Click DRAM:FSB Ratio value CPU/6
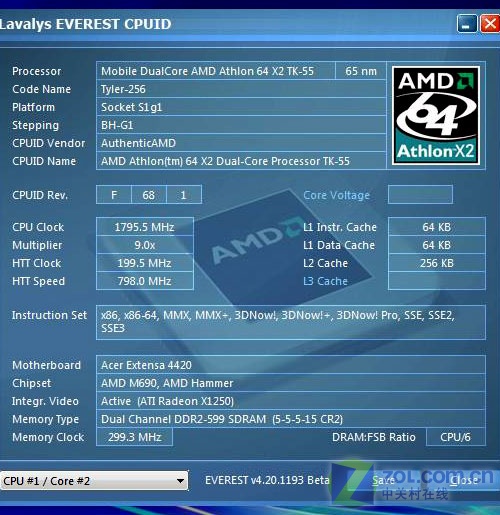The image size is (500, 515). click(x=456, y=437)
